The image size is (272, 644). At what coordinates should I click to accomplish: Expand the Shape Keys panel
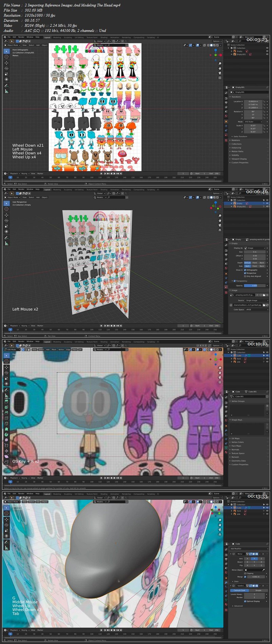click(237, 420)
